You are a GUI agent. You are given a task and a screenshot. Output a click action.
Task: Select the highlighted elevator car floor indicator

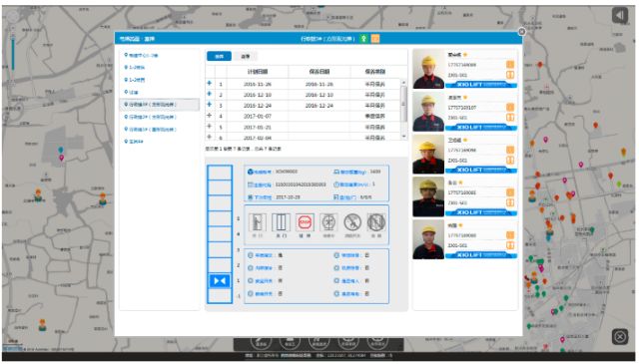(220, 281)
